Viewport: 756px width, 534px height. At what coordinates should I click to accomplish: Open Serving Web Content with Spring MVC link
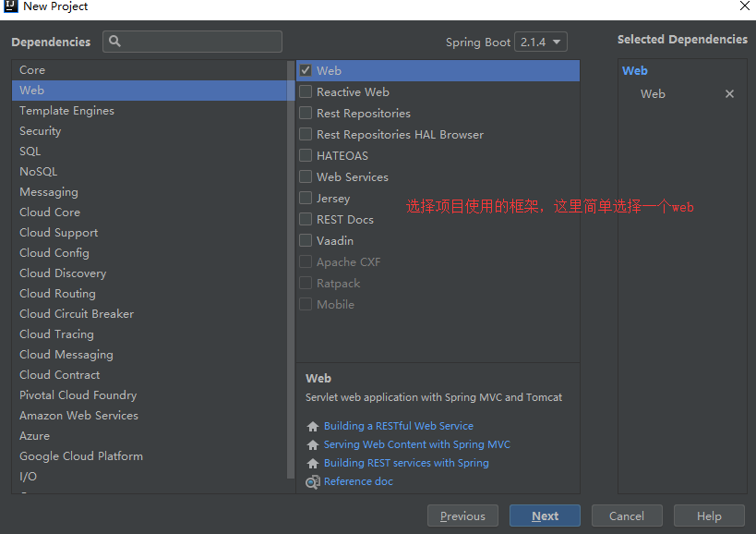pos(416,444)
